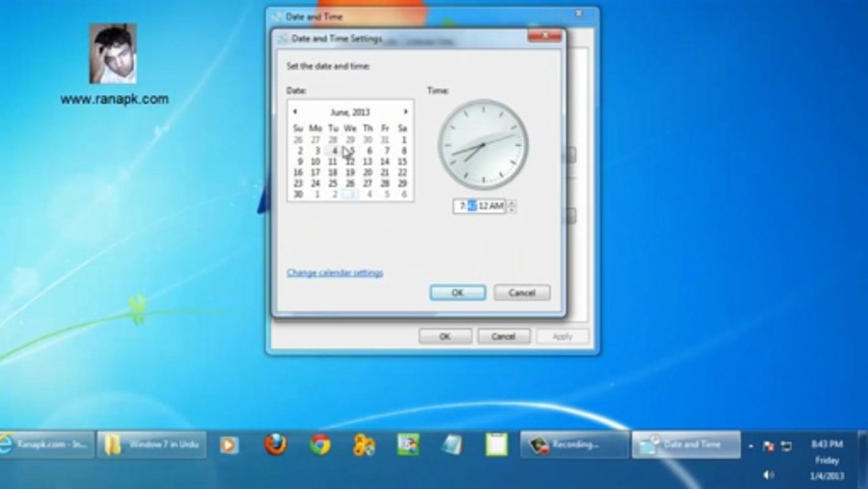Screen dimensions: 868x489
Task: Select June 24 in the calendar
Action: pos(316,183)
